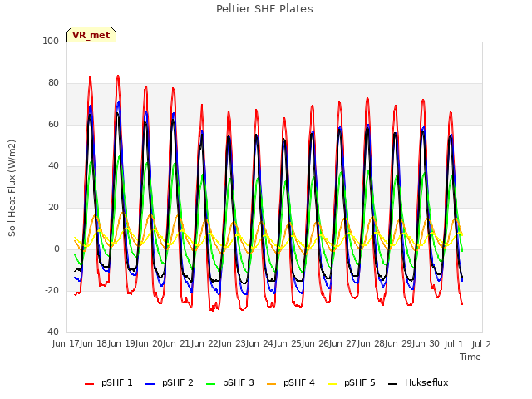532x399 pixels.
Task: Click the Jun 24 x-axis tick label
Action: [x=261, y=343]
